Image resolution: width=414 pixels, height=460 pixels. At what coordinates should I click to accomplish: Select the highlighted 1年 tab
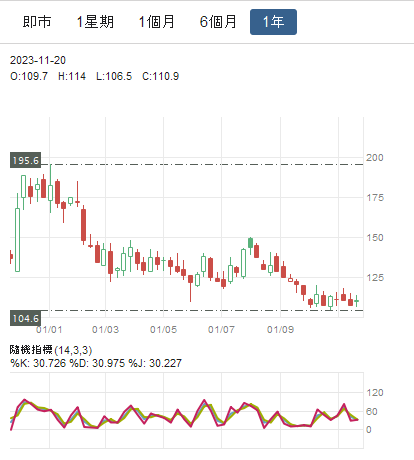click(x=273, y=22)
